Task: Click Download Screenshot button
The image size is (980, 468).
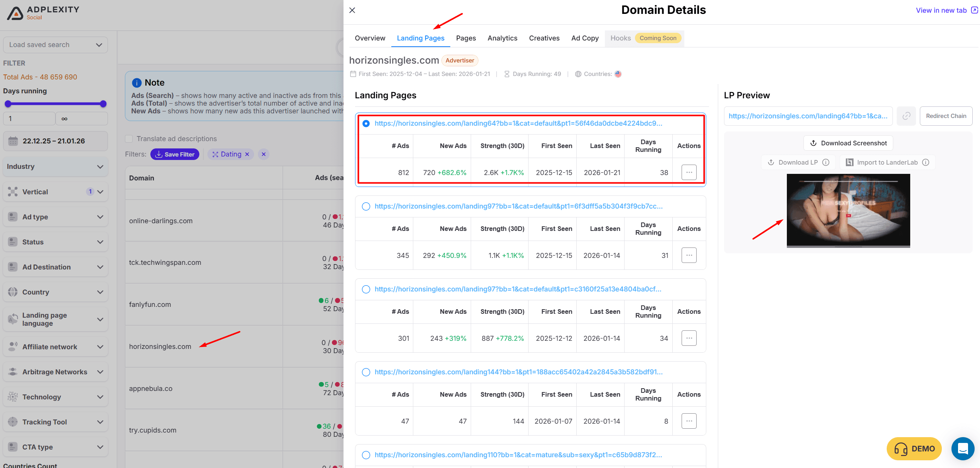Action: pyautogui.click(x=848, y=143)
